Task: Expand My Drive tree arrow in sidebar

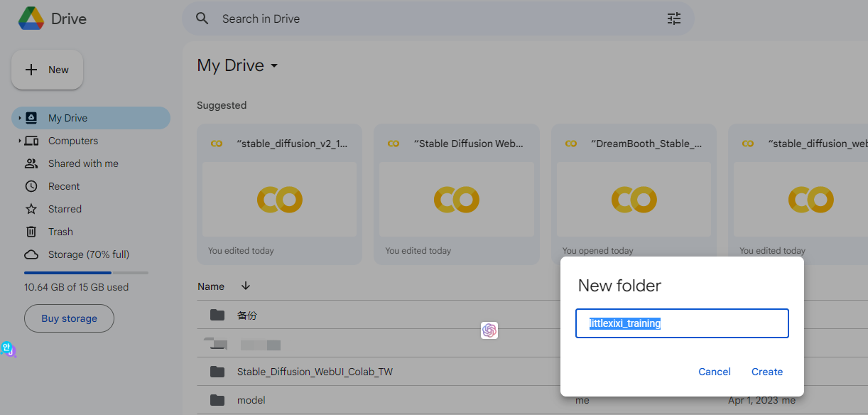Action: pos(20,118)
